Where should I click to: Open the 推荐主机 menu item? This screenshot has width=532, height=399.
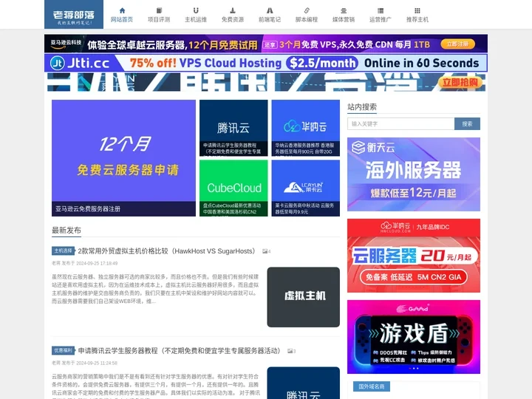coord(417,20)
